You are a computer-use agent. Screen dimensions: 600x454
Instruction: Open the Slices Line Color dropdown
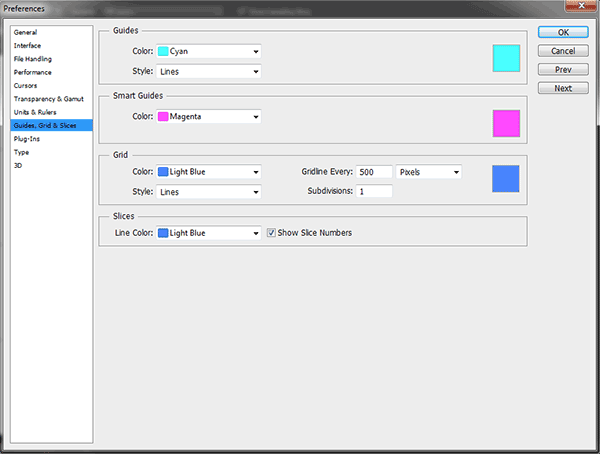(x=209, y=233)
